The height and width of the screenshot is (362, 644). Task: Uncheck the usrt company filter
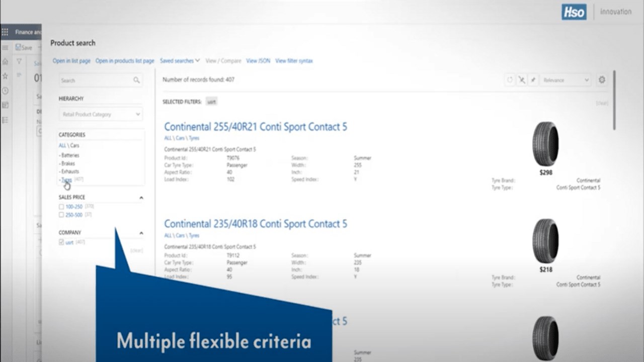click(x=61, y=242)
